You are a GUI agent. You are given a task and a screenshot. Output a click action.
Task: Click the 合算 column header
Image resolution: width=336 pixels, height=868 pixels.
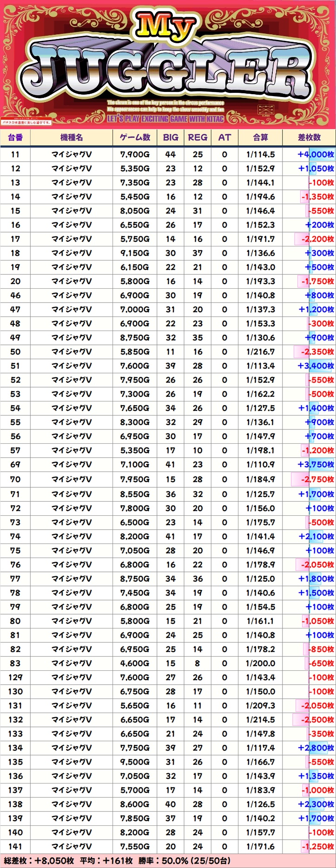click(x=260, y=137)
